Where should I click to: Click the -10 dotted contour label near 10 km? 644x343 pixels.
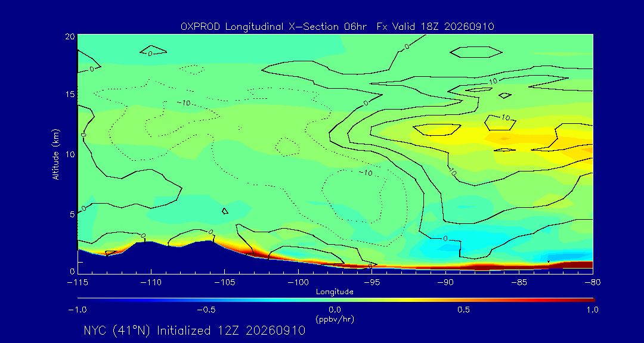coord(366,173)
